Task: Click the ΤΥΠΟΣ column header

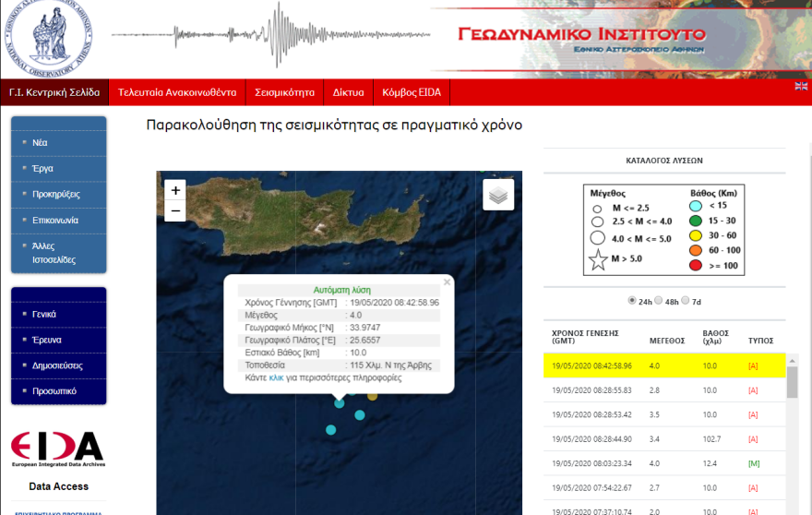Action: (x=760, y=341)
